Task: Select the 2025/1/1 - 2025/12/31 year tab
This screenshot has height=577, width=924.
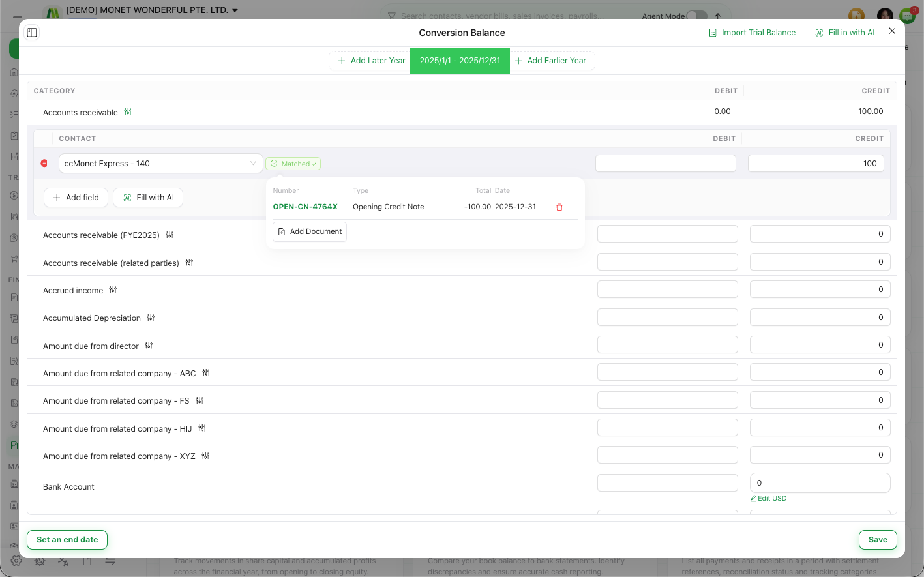Action: click(460, 61)
